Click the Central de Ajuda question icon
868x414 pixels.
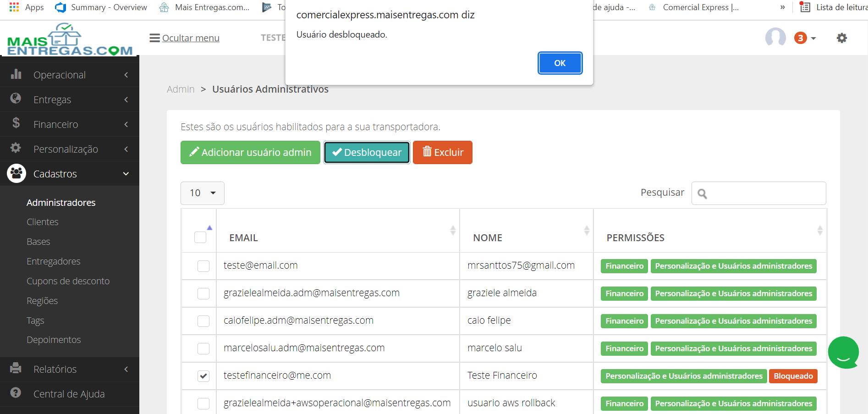(16, 392)
